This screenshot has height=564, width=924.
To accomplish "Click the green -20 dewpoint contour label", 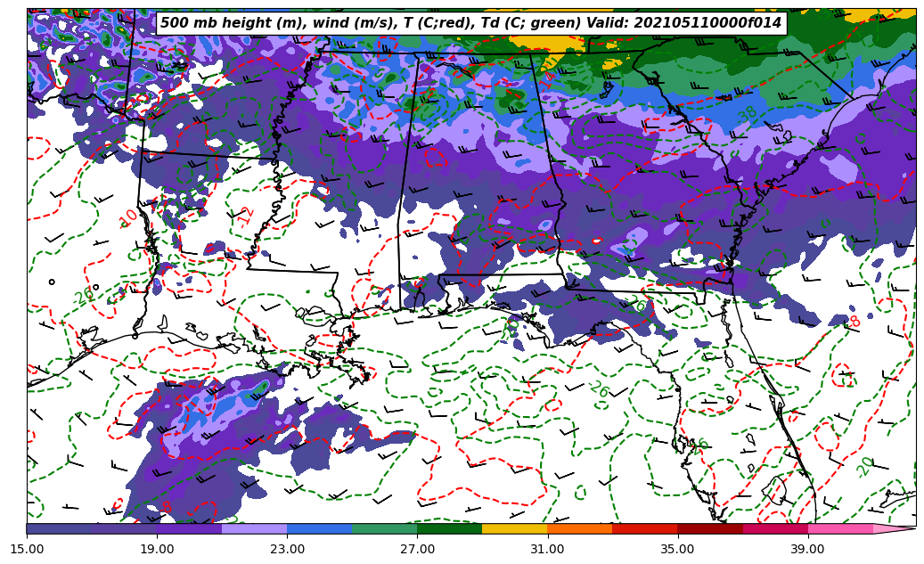I will [864, 465].
